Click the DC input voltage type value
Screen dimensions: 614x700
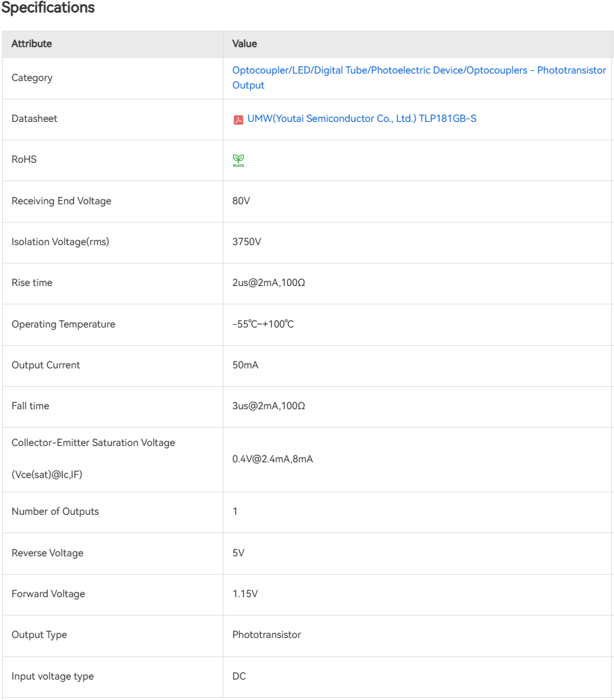pyautogui.click(x=239, y=676)
